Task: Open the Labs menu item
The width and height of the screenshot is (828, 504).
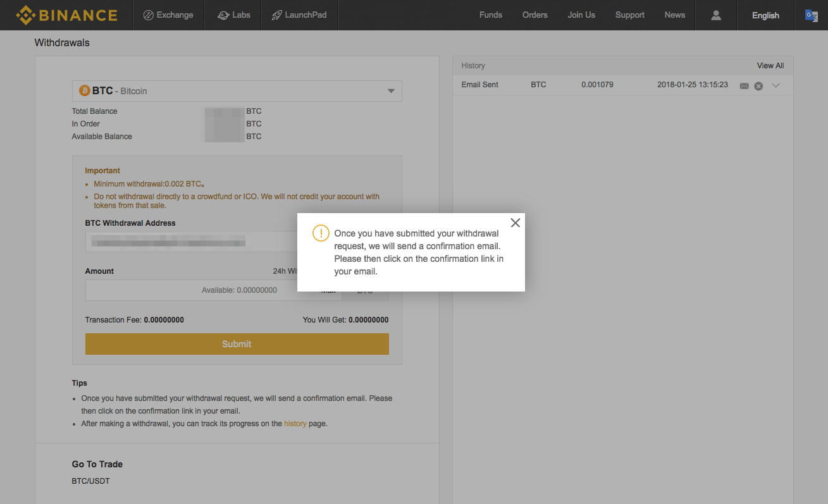Action: tap(234, 15)
